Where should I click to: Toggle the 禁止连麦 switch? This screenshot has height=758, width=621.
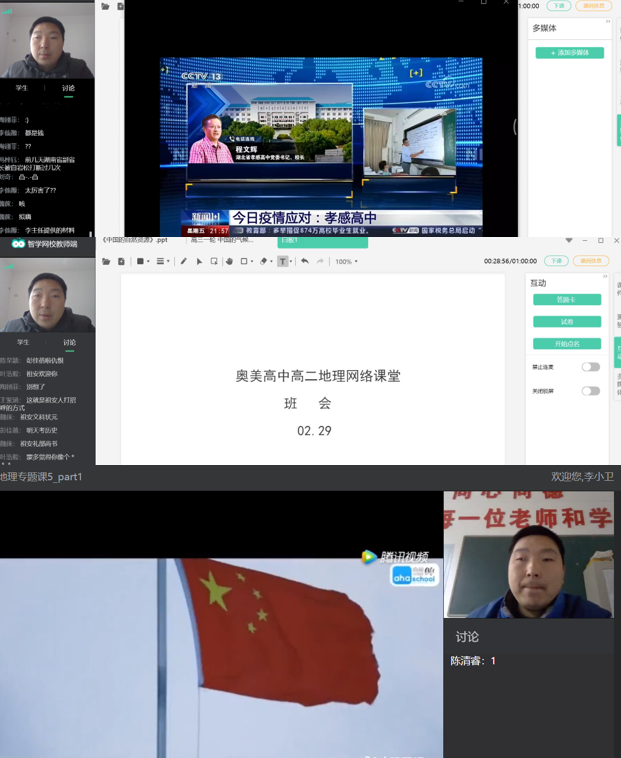[591, 367]
